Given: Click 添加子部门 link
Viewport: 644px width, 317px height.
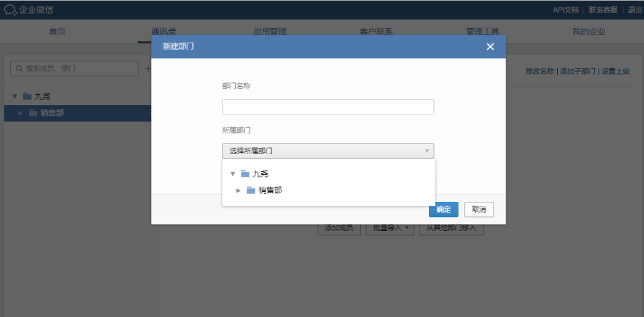Looking at the screenshot, I should pyautogui.click(x=577, y=72).
